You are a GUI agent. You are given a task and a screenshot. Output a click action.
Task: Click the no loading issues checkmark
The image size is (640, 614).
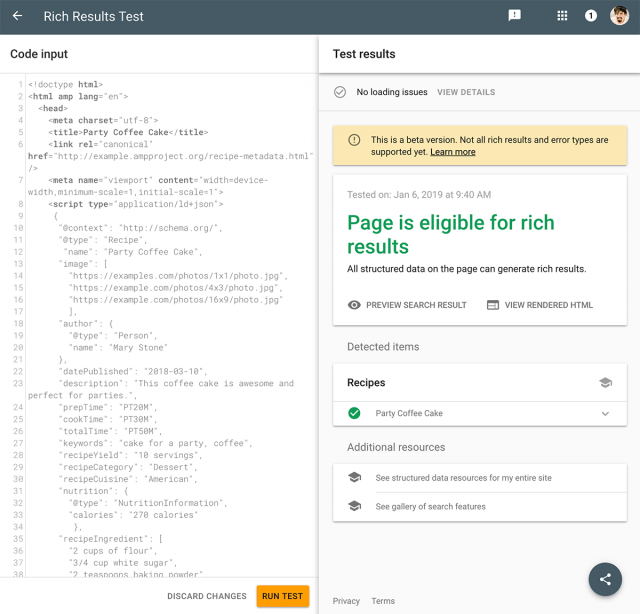[340, 92]
